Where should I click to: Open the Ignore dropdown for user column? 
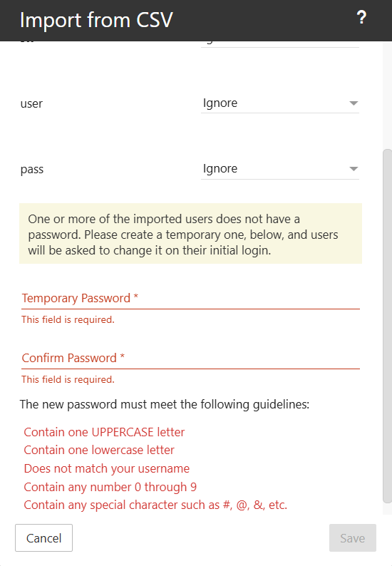(279, 103)
